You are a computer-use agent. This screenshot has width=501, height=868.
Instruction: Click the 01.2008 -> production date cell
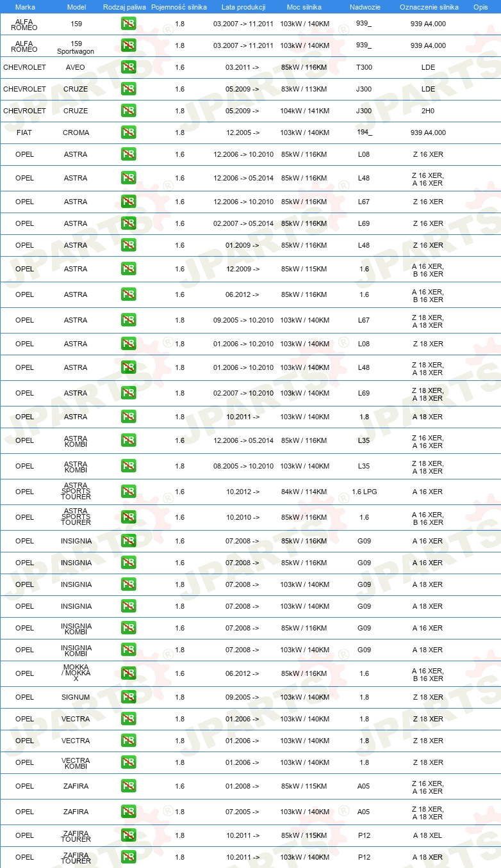(243, 786)
